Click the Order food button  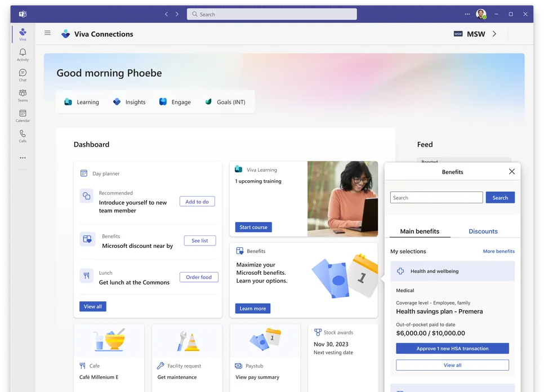click(199, 277)
